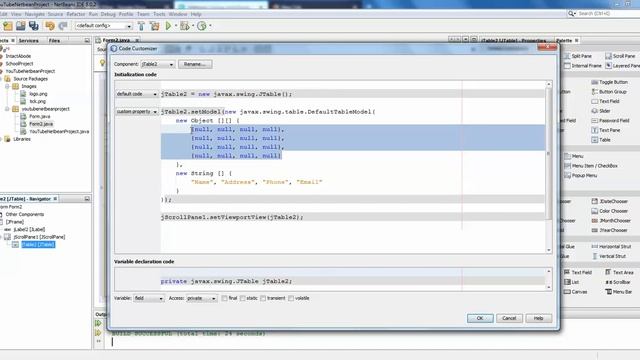Click the Clean and Build icon

pyautogui.click(x=154, y=26)
